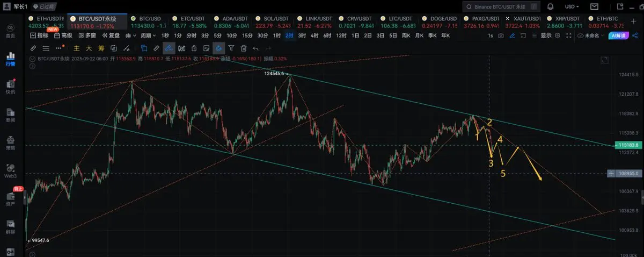Open more drawing tools (three dots)
The image size is (644, 257).
[58, 48]
